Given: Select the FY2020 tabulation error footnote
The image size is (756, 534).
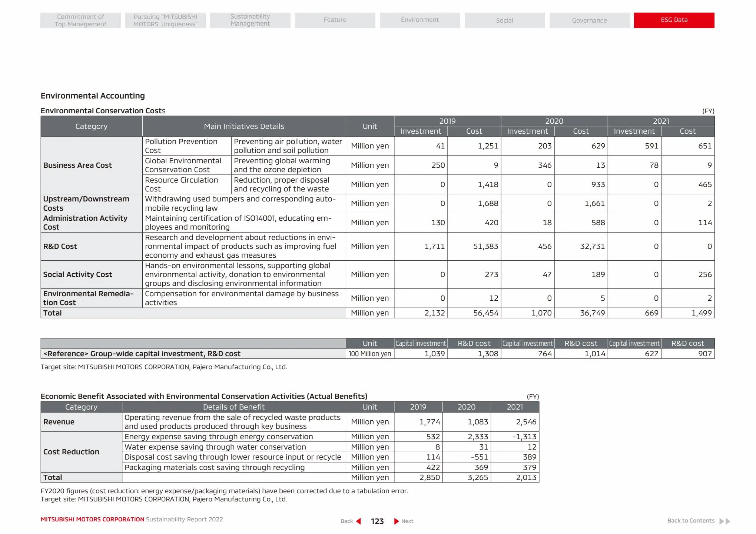Looking at the screenshot, I should (x=224, y=491).
